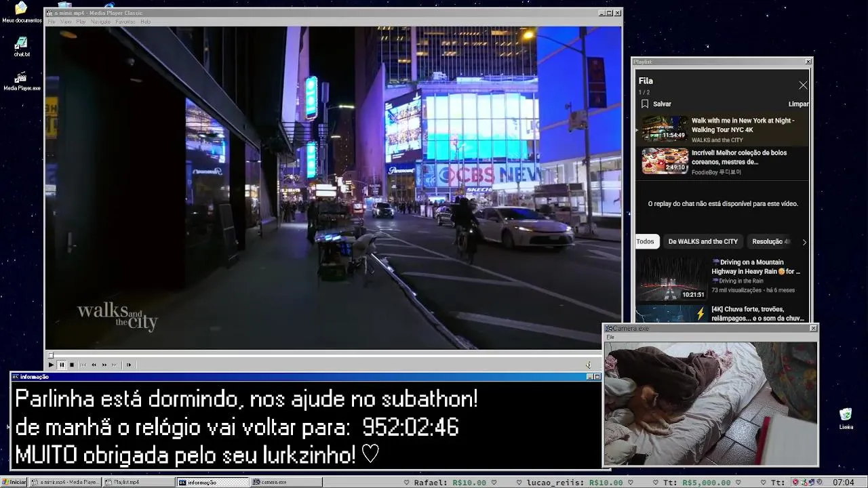Image resolution: width=868 pixels, height=488 pixels.
Task: Skip to previous track in player controls
Action: click(83, 365)
